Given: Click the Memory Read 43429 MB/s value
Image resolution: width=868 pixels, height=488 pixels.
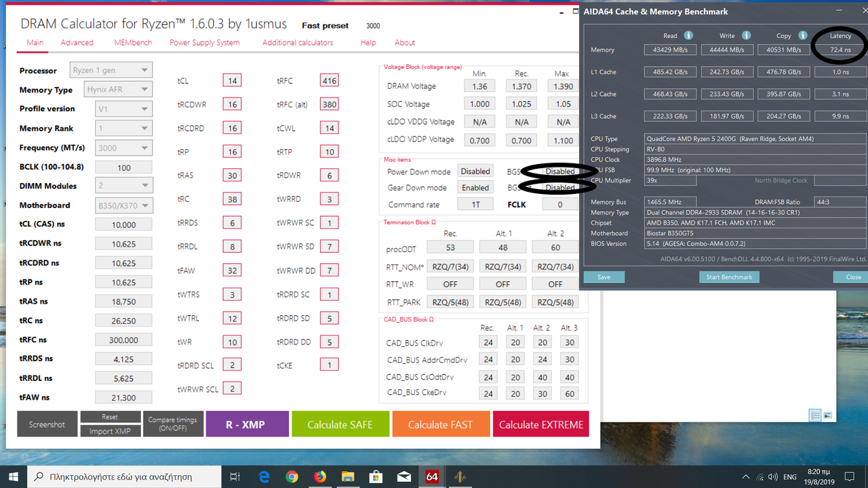Looking at the screenshot, I should click(670, 49).
